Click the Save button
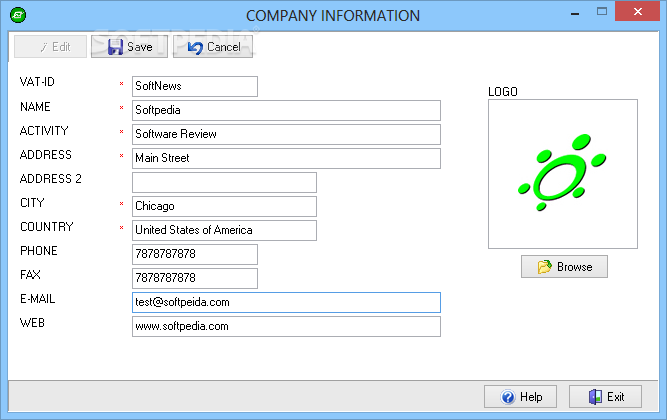667x420 pixels. [x=129, y=46]
